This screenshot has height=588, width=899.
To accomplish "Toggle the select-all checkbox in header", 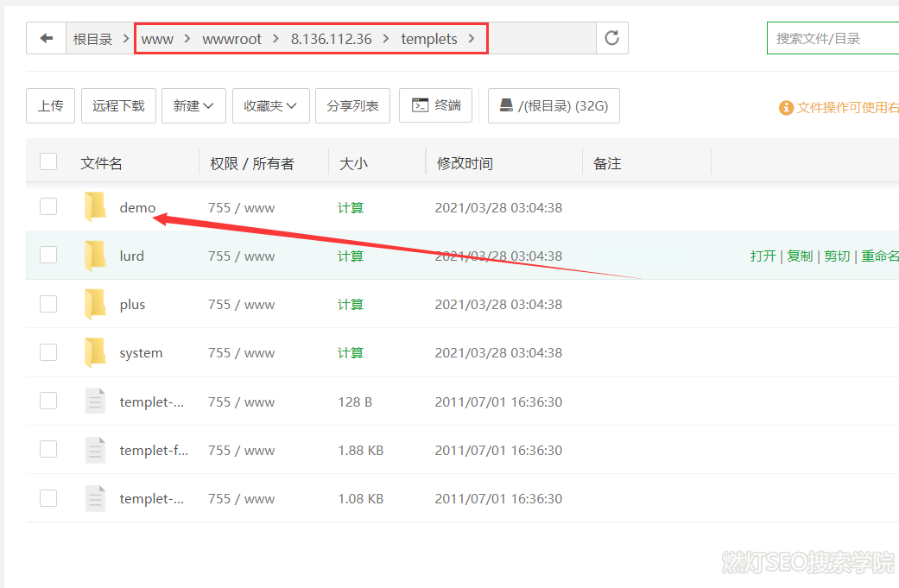I will click(48, 162).
